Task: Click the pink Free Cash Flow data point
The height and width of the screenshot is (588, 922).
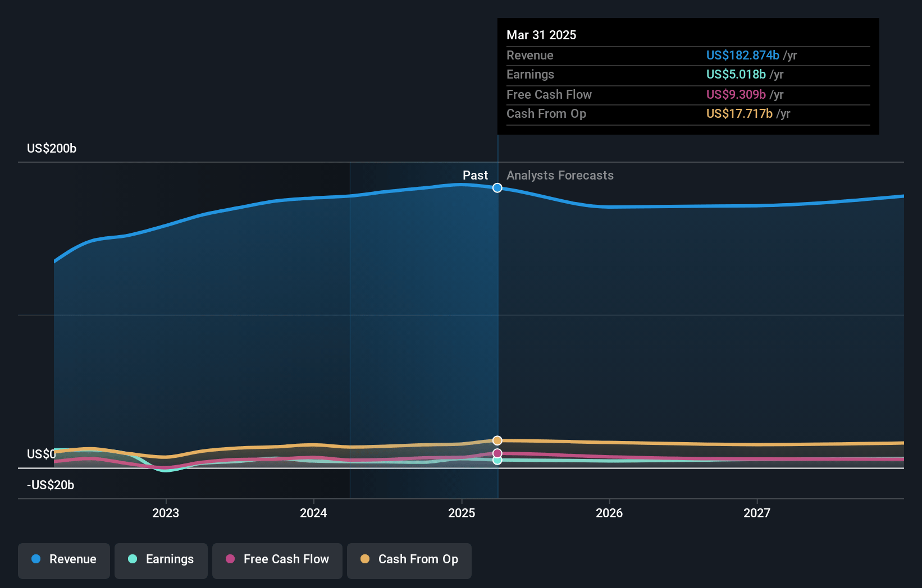Action: (x=497, y=453)
